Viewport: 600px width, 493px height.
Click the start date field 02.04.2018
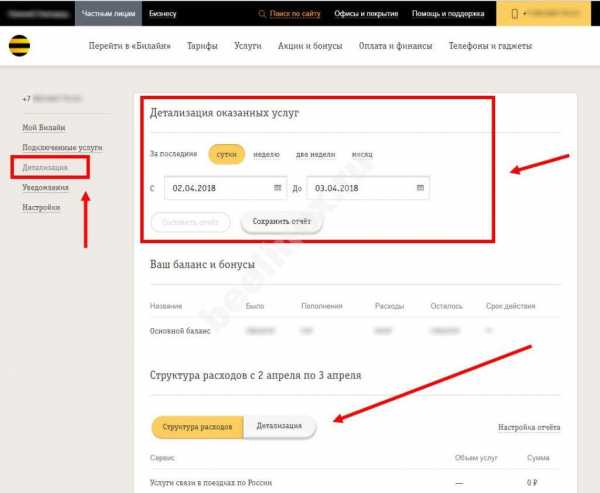[215, 187]
